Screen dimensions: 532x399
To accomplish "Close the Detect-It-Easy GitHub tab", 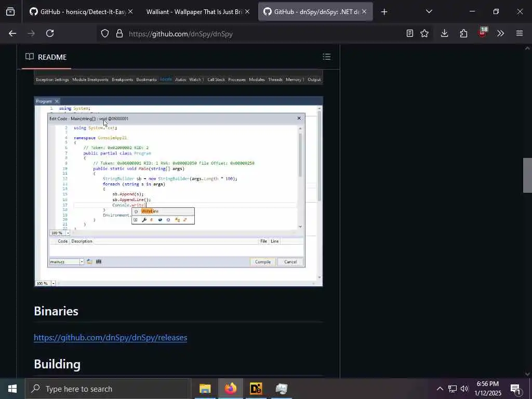I will [130, 12].
